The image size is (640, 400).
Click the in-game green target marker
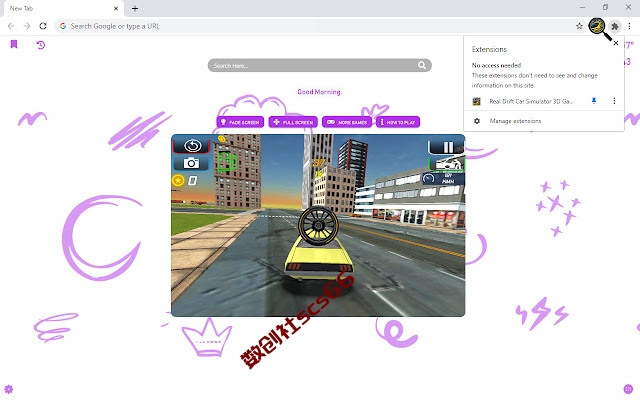pos(226,162)
